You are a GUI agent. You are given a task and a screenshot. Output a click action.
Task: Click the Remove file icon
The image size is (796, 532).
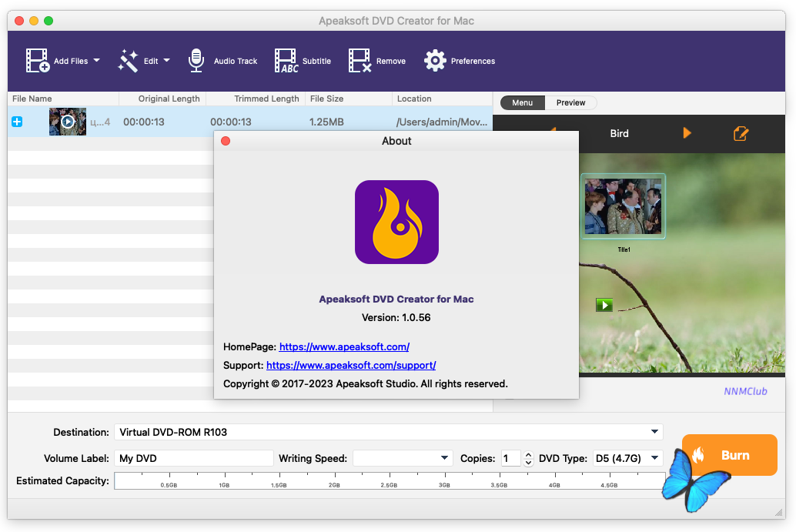360,61
